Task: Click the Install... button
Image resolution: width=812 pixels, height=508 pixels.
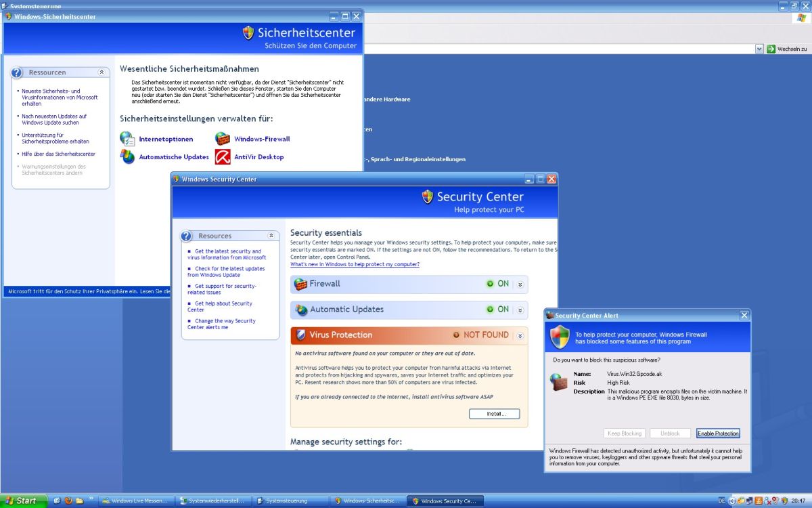Action: (494, 414)
